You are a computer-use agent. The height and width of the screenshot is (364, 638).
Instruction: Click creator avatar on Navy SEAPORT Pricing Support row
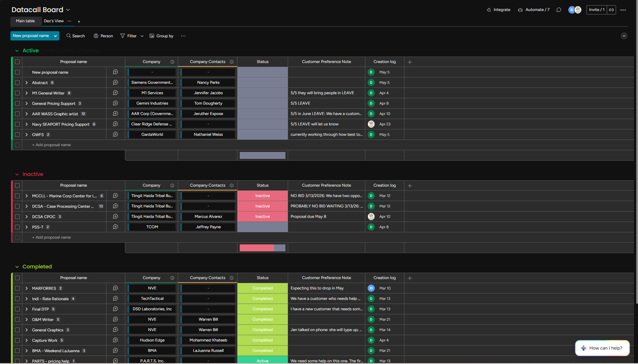371,124
